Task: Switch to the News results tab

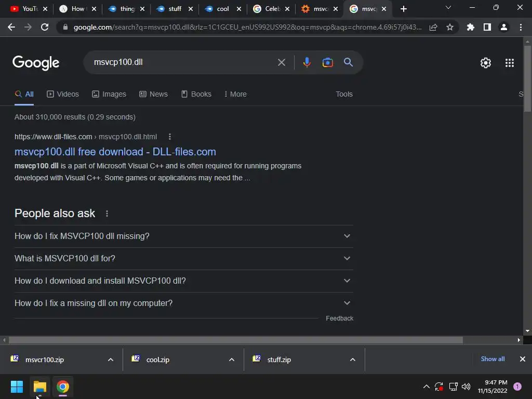Action: pos(153,95)
